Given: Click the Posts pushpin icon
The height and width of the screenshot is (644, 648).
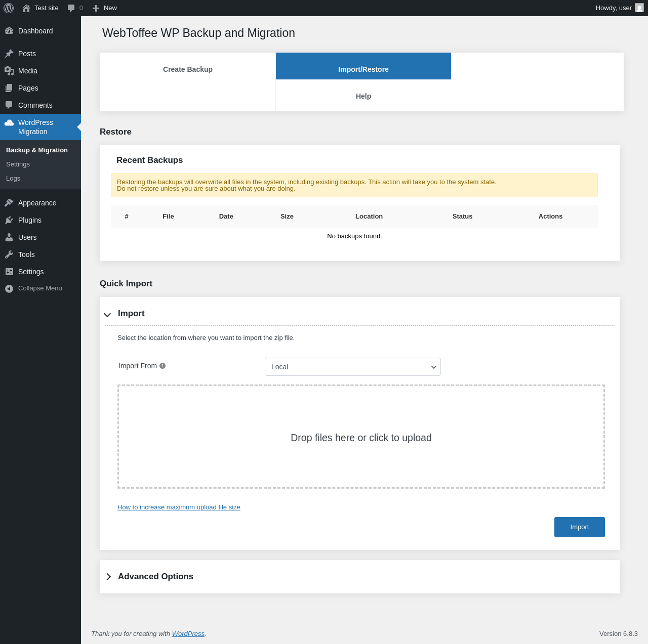Looking at the screenshot, I should tap(9, 54).
